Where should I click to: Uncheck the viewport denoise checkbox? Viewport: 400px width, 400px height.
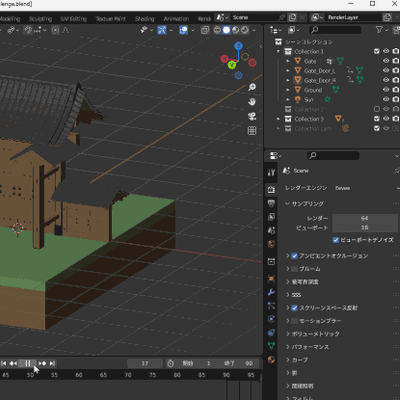pos(336,240)
